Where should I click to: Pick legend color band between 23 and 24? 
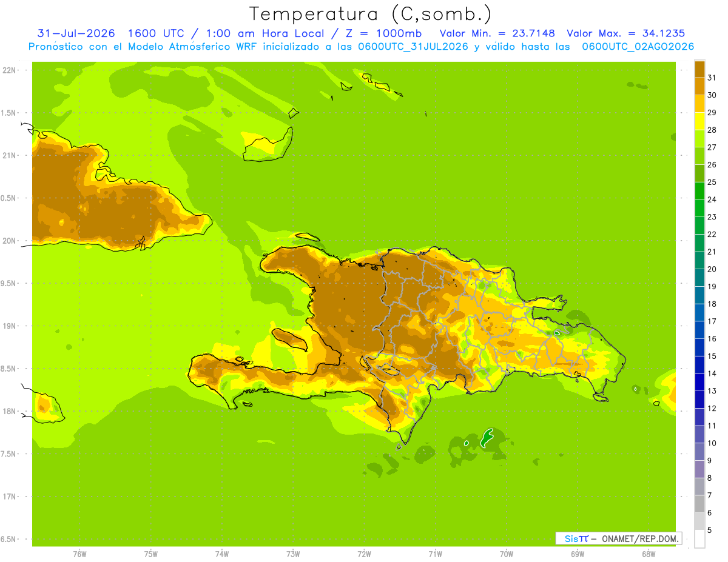[x=699, y=208]
